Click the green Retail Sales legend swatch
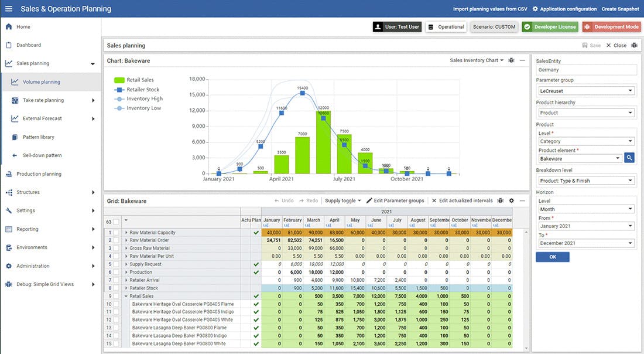The height and width of the screenshot is (354, 644). 119,80
